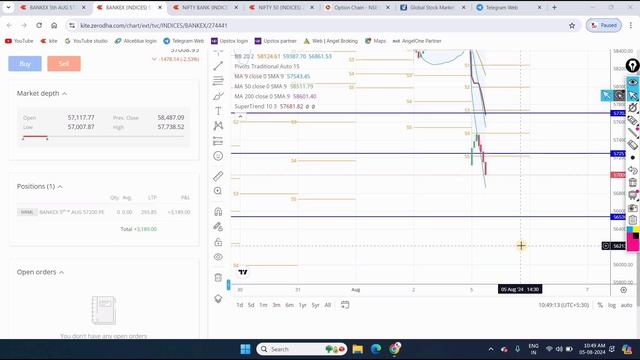Select the BANKEX 57200 PE position row
The width and height of the screenshot is (640, 360).
104,212
